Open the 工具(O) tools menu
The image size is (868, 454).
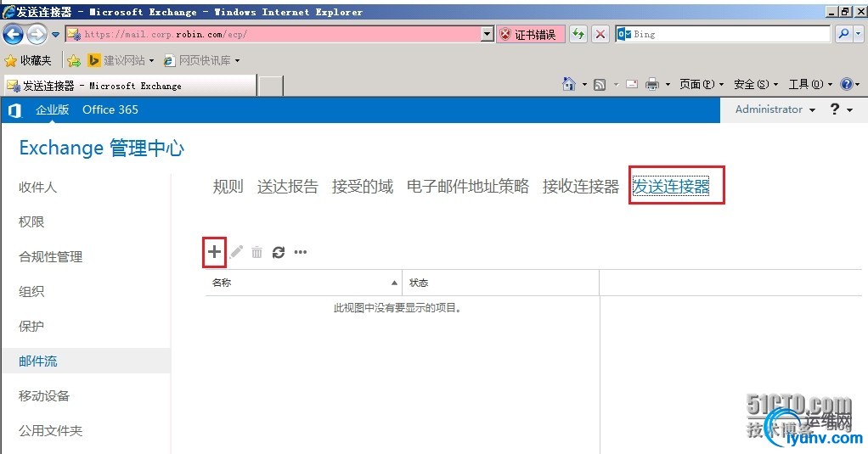point(810,85)
